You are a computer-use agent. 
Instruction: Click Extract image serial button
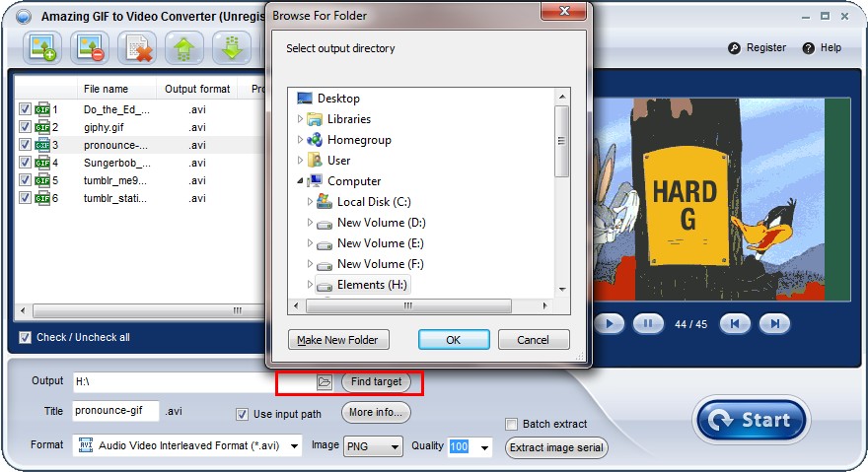coord(556,447)
